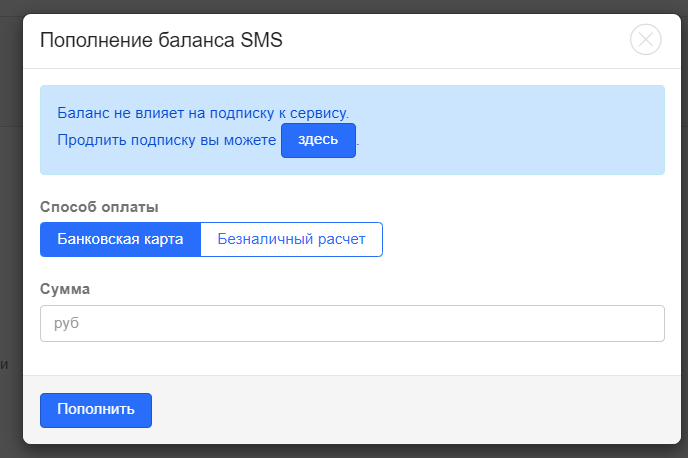Click the dimmed backdrop left of the dialog
The image size is (688, 458).
click(10, 250)
